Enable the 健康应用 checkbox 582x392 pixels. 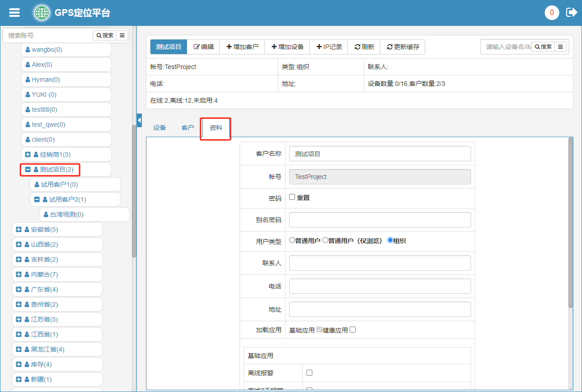tap(352, 330)
